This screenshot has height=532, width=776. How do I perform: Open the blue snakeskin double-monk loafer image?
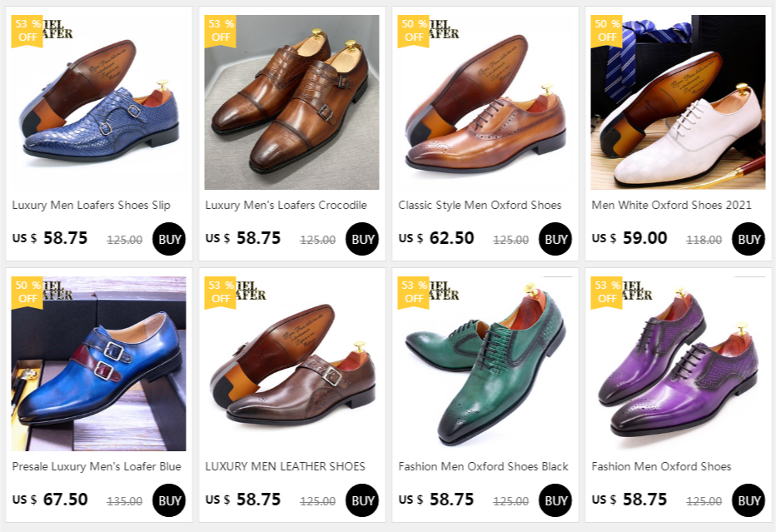tap(99, 102)
